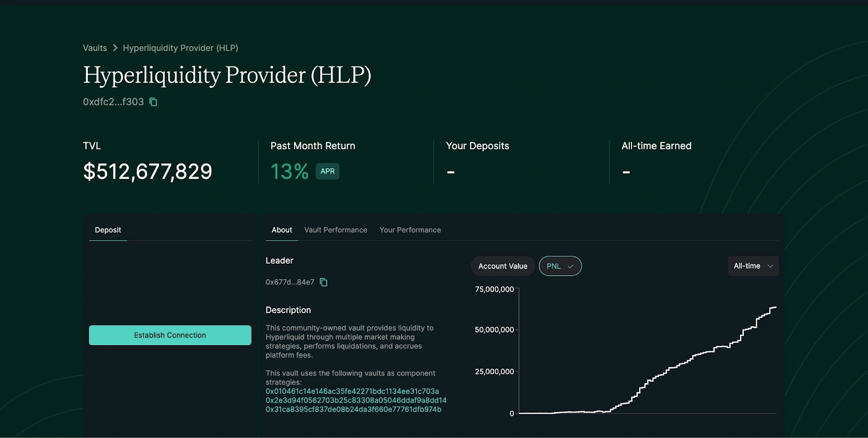This screenshot has height=438, width=868.
Task: Click the breadcrumb chevron arrow separator
Action: coord(115,48)
